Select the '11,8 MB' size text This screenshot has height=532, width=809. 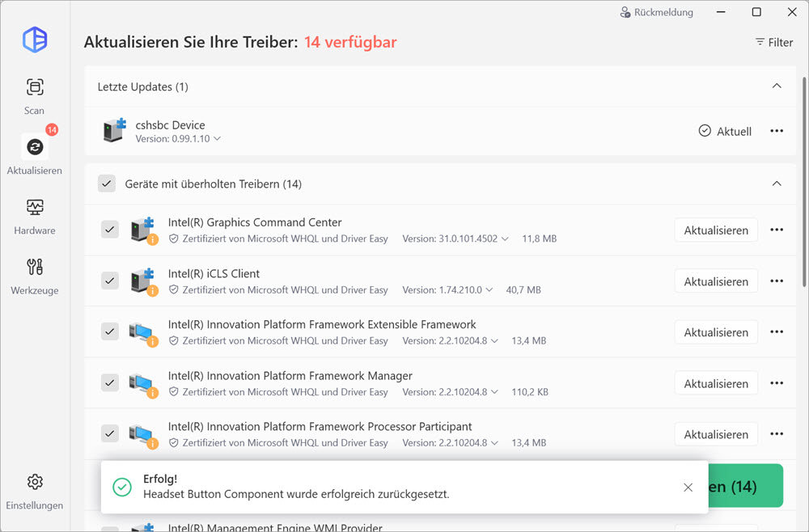pyautogui.click(x=539, y=239)
